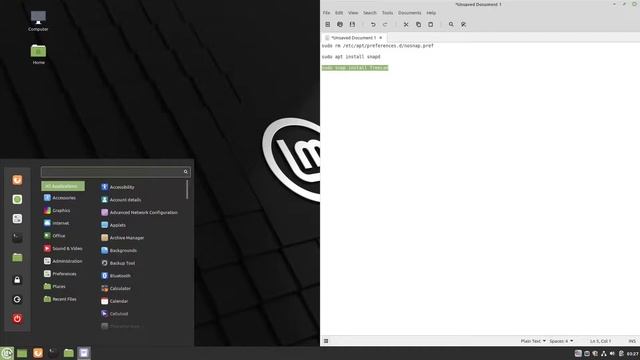Open Software Manager from menu favorites sidebar
The image size is (640, 360).
point(17,199)
